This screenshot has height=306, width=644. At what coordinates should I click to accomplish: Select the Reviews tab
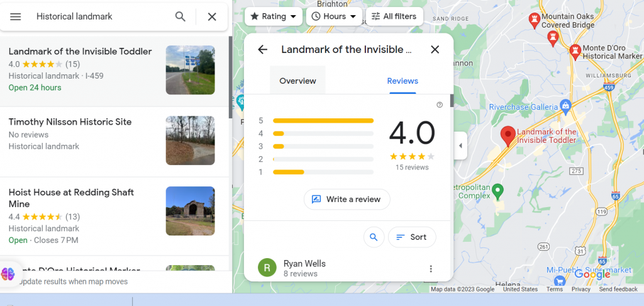point(402,81)
